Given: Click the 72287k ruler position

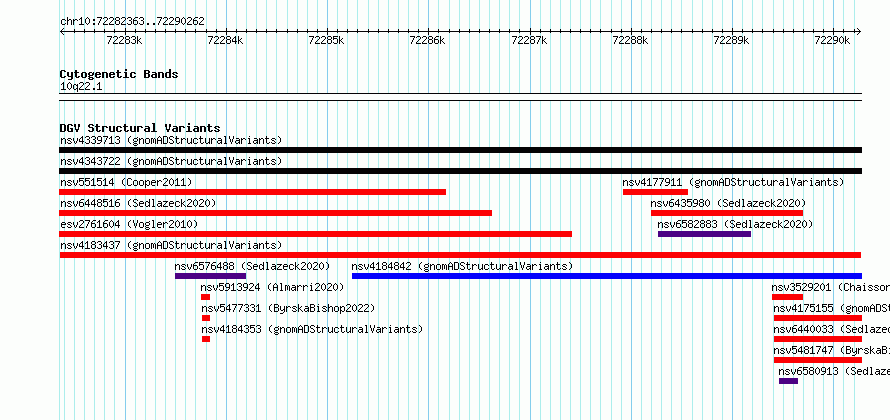Looking at the screenshot, I should [x=529, y=40].
